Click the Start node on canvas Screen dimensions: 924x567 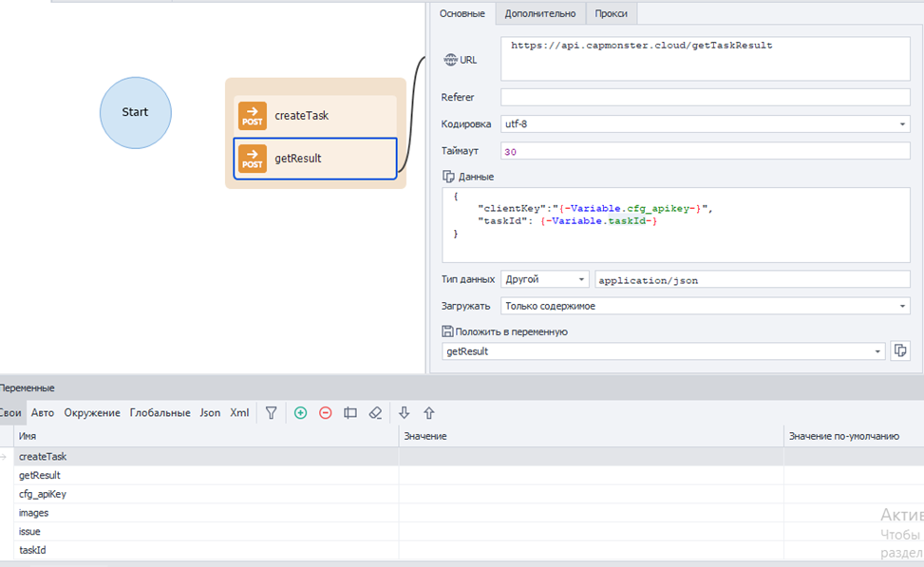[135, 112]
